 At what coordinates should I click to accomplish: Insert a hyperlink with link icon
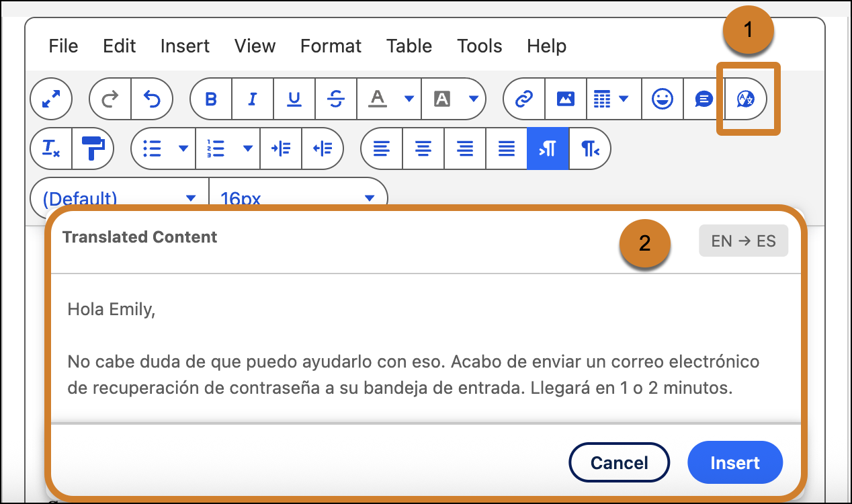pos(523,99)
